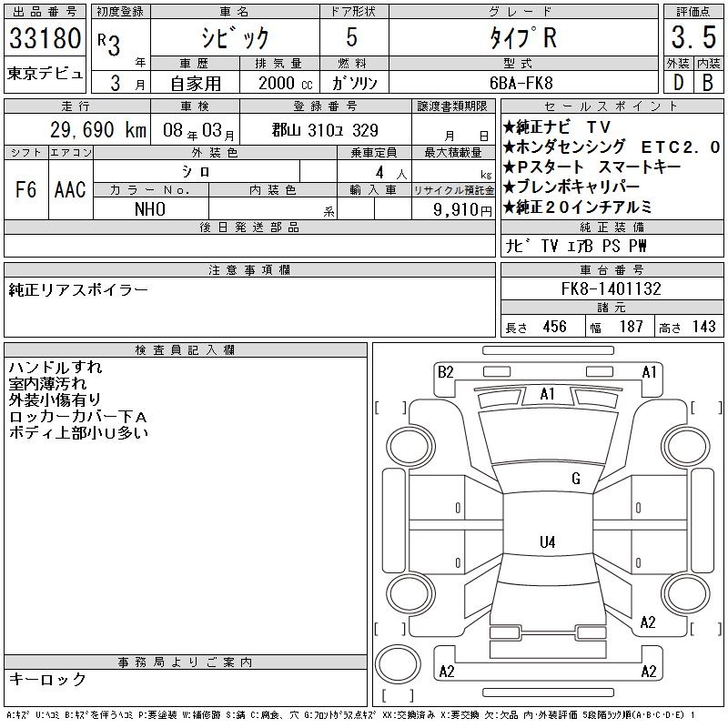Click recycle deposit 9,910円
This screenshot has width=728, height=728.
point(462,210)
